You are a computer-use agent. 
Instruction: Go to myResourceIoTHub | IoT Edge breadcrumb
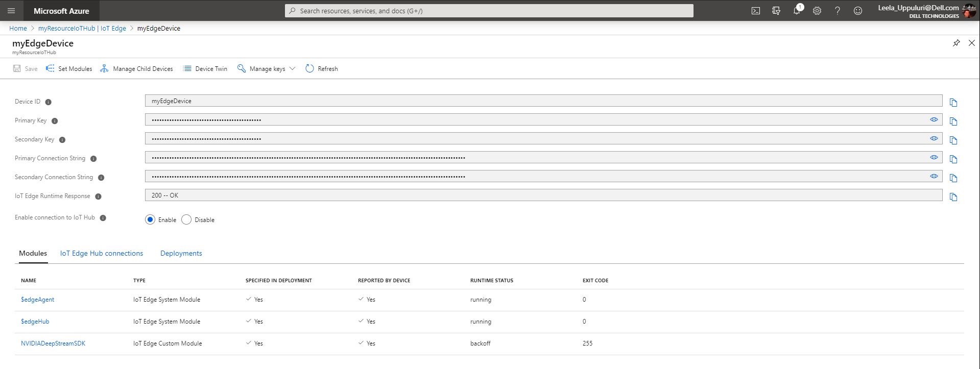point(82,28)
